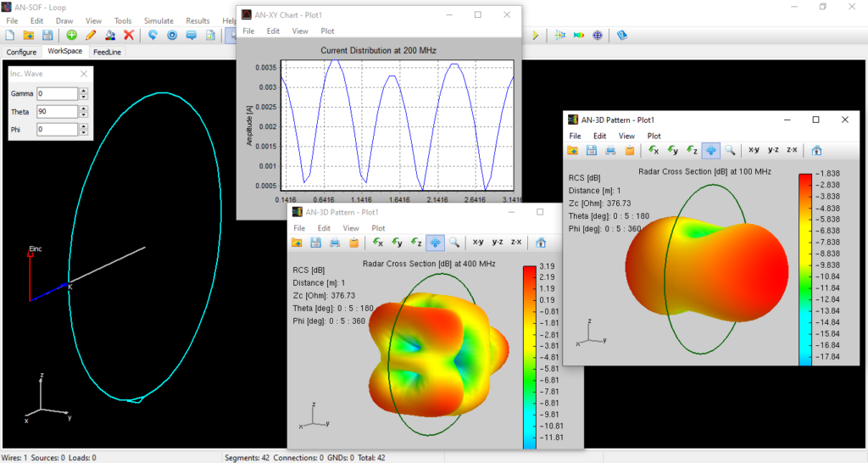Click the magnifier zoom icon in 100 MHz window
868x463 pixels.
tap(730, 150)
